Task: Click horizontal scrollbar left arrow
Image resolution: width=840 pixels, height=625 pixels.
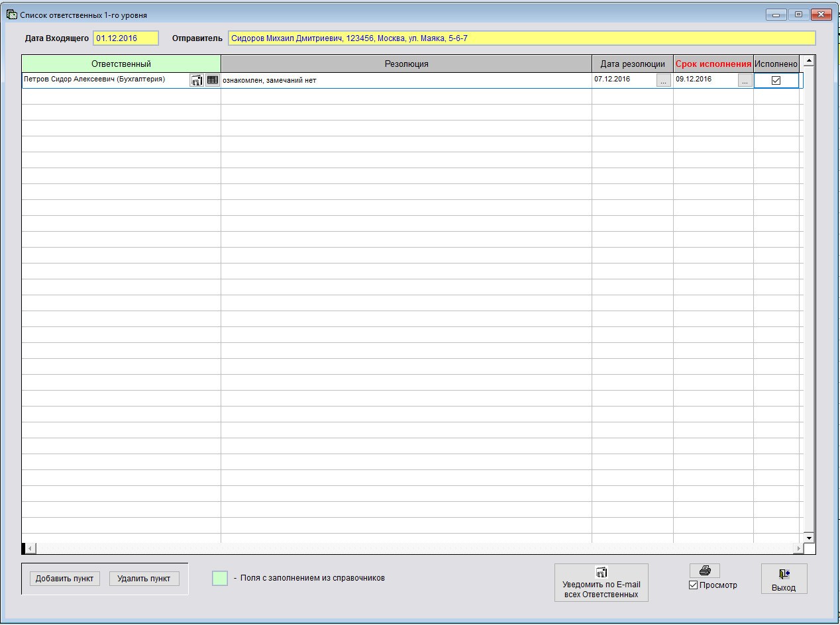Action: pos(30,549)
